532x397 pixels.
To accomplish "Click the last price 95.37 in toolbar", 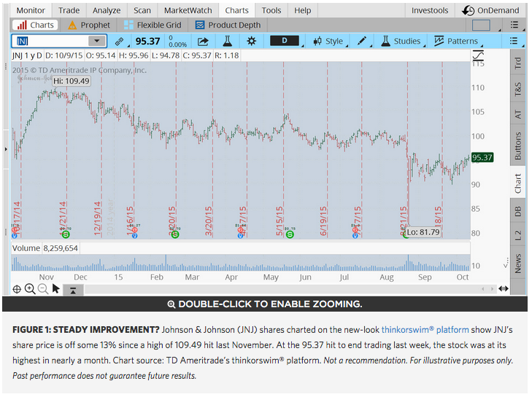I will 147,42.
